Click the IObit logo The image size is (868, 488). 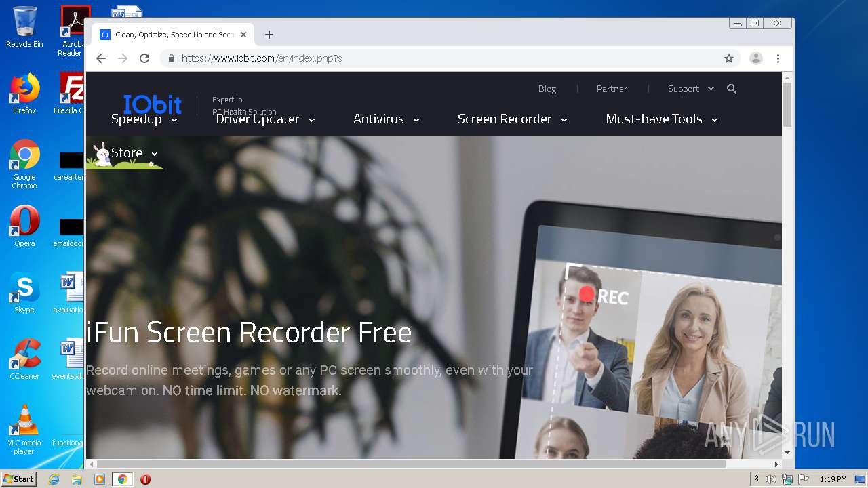(153, 104)
